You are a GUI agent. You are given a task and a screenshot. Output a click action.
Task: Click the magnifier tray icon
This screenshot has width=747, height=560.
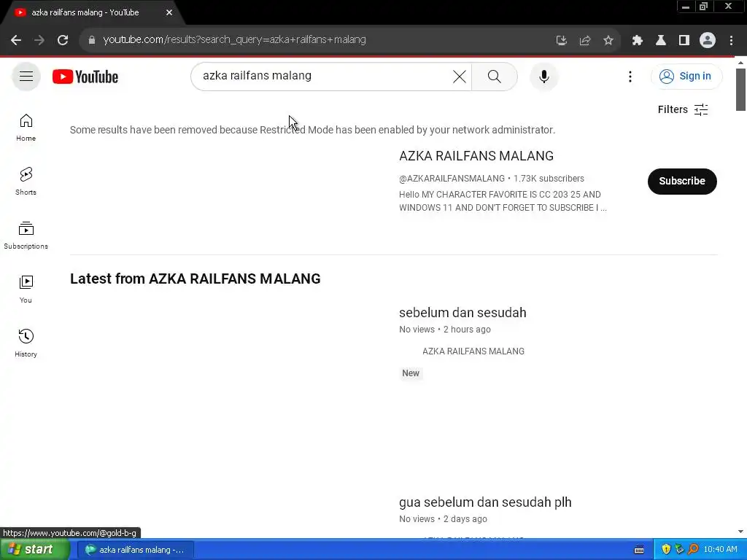(693, 550)
